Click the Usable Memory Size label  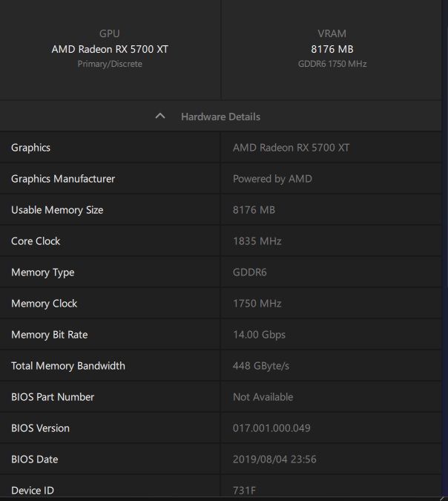[x=57, y=210]
